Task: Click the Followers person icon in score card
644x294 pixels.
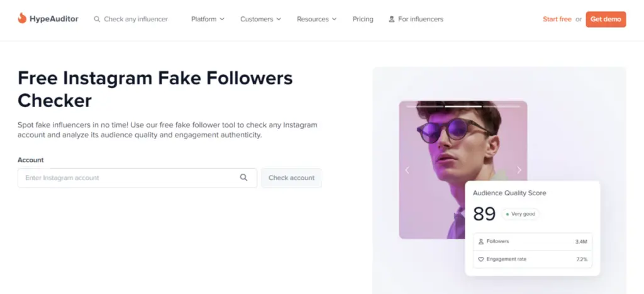Action: 481,242
